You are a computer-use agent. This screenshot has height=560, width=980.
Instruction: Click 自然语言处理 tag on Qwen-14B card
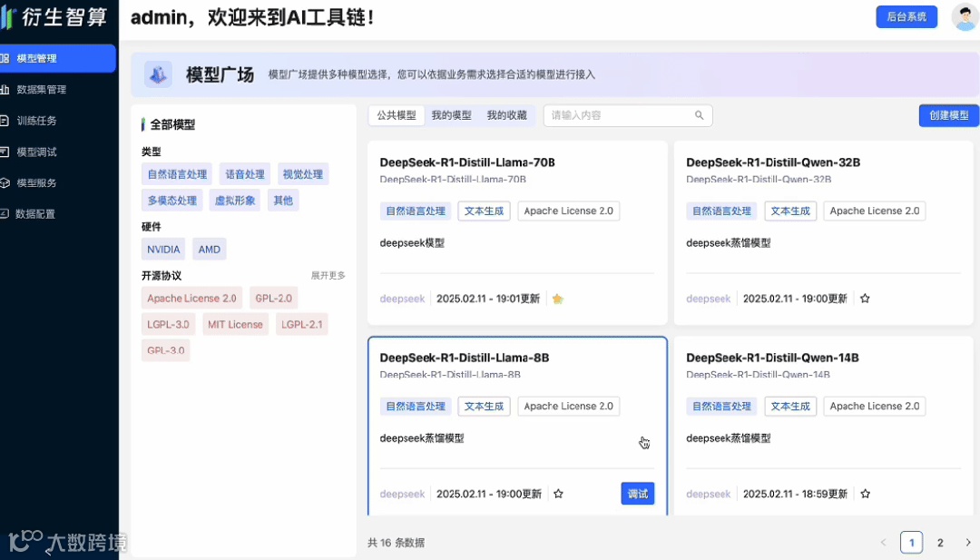tap(721, 407)
